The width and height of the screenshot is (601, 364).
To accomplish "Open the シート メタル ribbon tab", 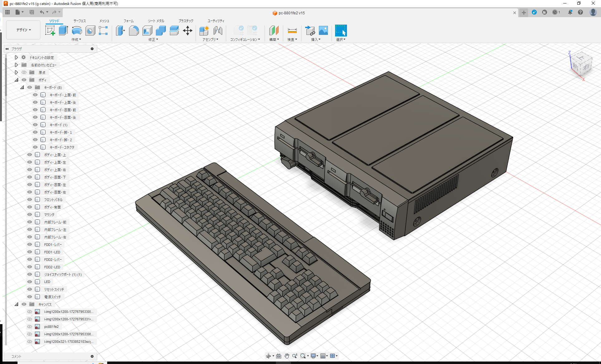I will click(156, 21).
